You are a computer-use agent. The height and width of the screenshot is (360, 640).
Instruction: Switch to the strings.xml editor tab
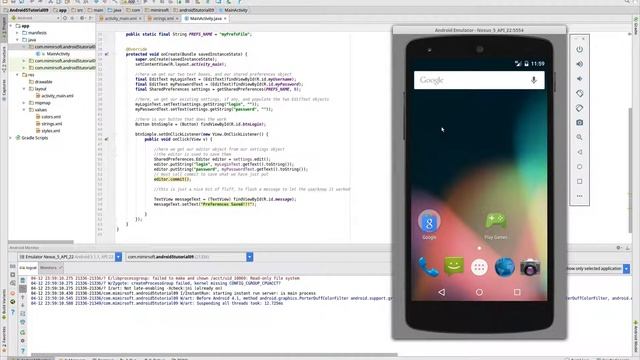[x=163, y=18]
